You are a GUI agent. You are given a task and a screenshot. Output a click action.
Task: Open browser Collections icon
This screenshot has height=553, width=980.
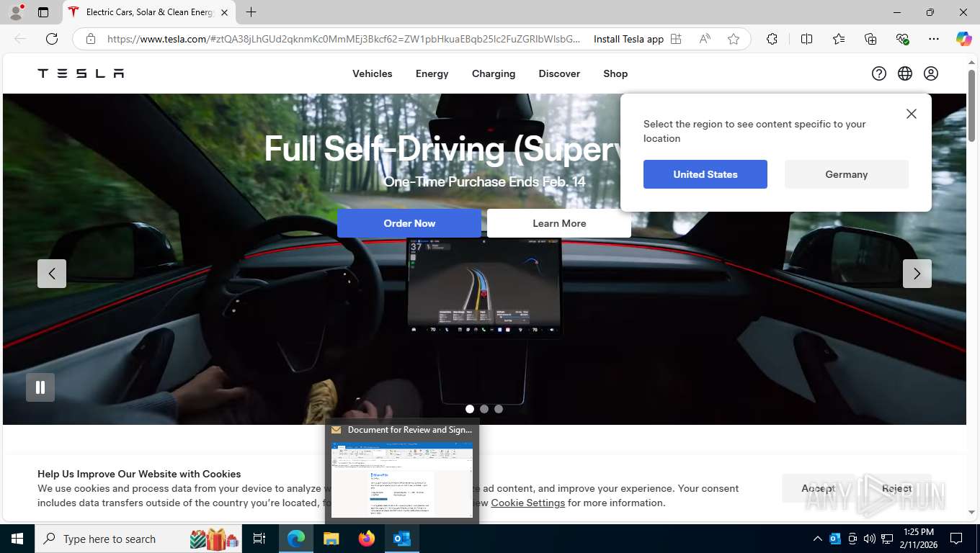pyautogui.click(x=870, y=39)
